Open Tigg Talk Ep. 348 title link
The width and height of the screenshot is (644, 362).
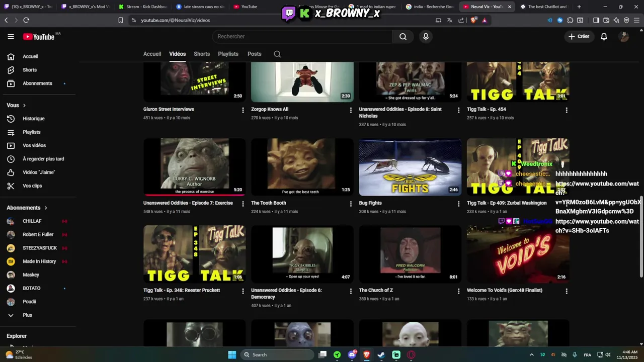tap(182, 290)
